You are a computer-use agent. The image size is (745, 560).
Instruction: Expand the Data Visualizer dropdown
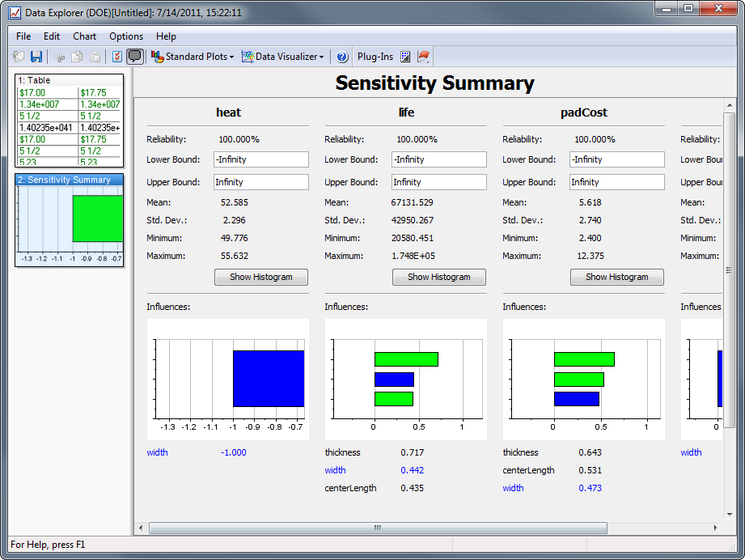click(x=283, y=57)
